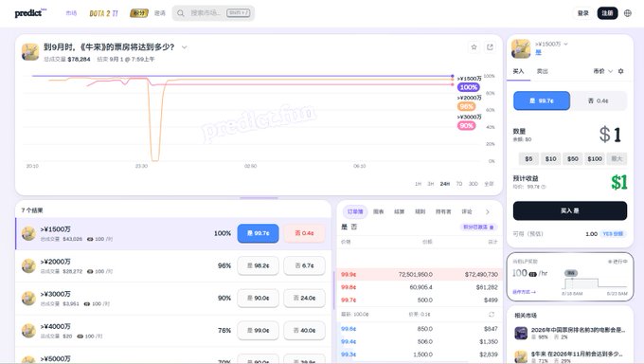Click the gold 积分 points badge
The height and width of the screenshot is (364, 644).
139,13
